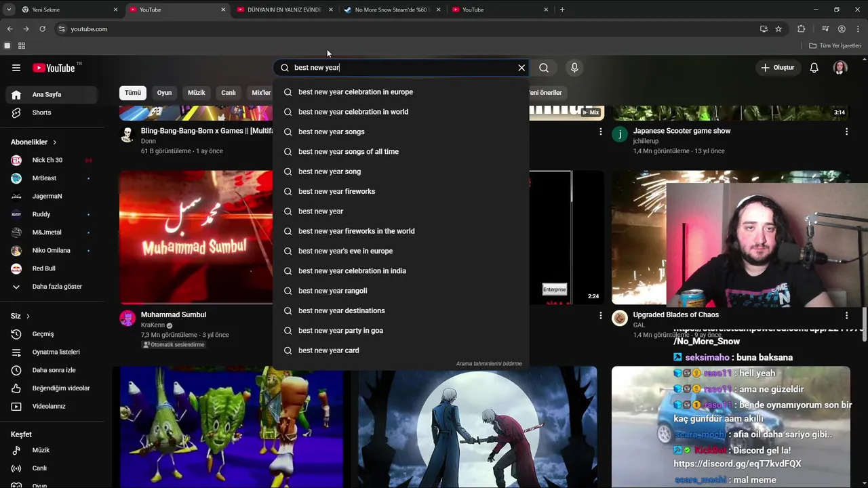
Task: Choose suggestion best new year destinations
Action: 401,310
